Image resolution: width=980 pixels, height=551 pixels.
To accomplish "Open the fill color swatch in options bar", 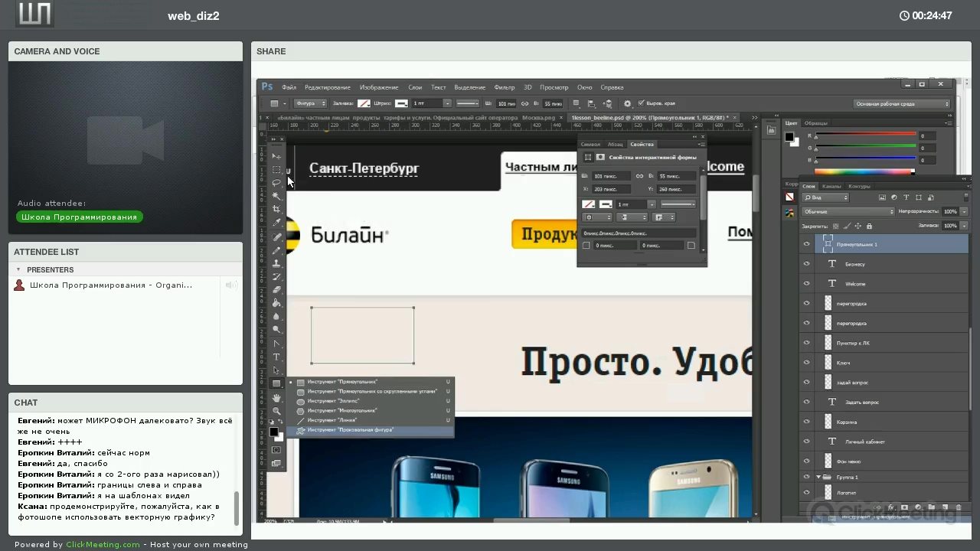I will pyautogui.click(x=364, y=103).
